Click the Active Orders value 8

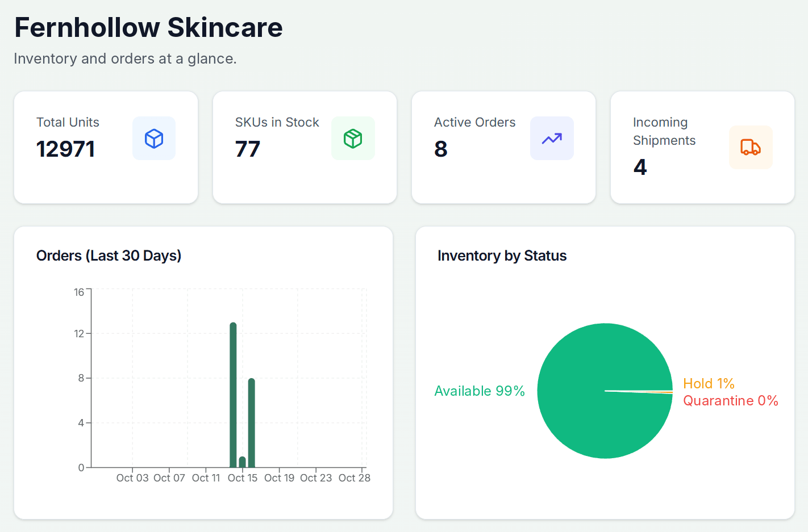pyautogui.click(x=441, y=149)
